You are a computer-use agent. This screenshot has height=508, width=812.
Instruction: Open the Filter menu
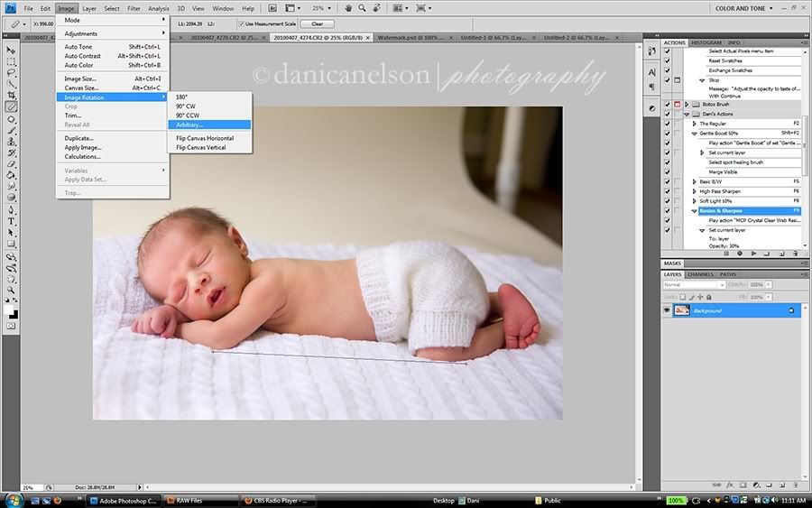point(134,8)
